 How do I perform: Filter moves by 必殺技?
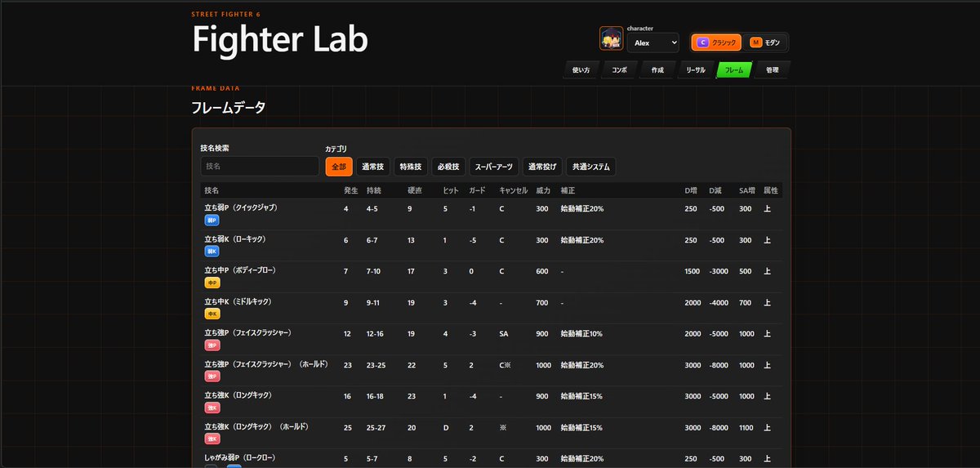point(448,167)
